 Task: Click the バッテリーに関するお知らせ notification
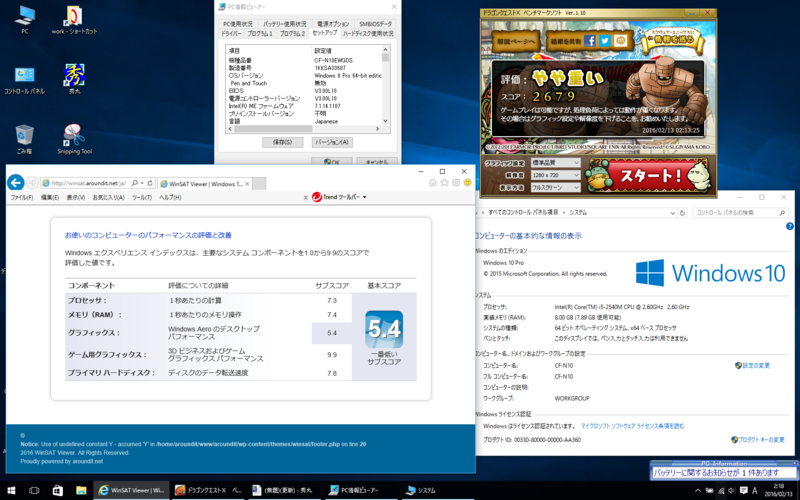click(x=724, y=472)
